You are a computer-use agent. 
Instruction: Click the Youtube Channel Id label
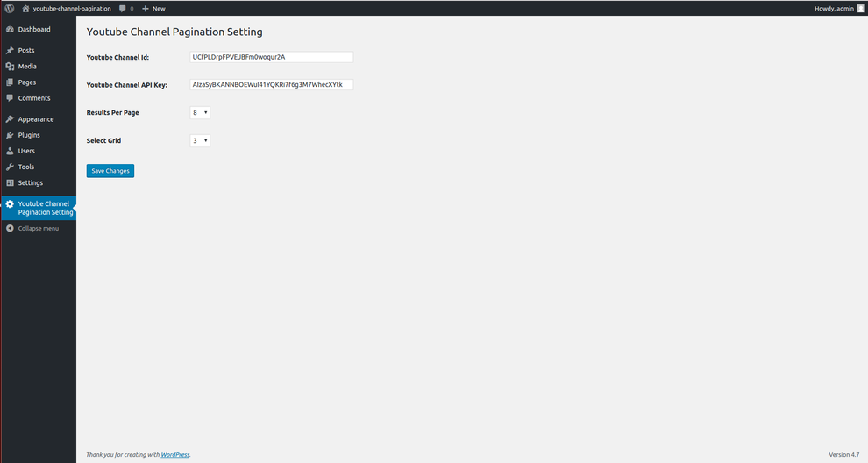point(117,57)
